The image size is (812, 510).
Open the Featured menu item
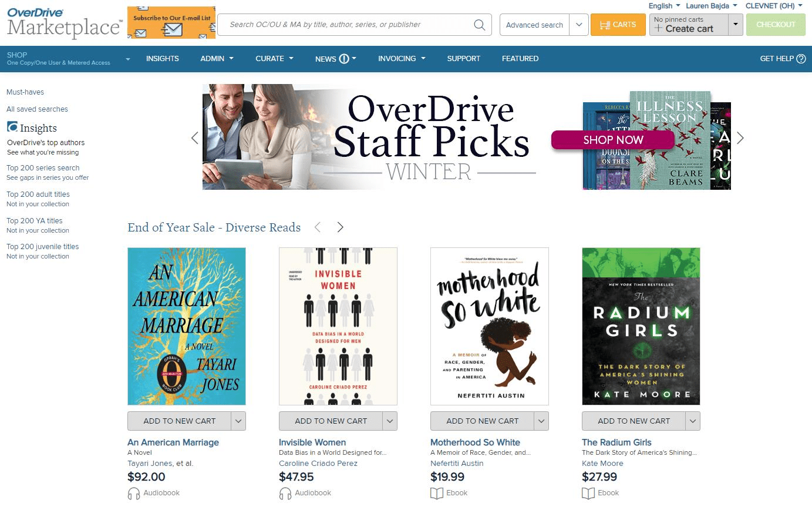coord(520,59)
